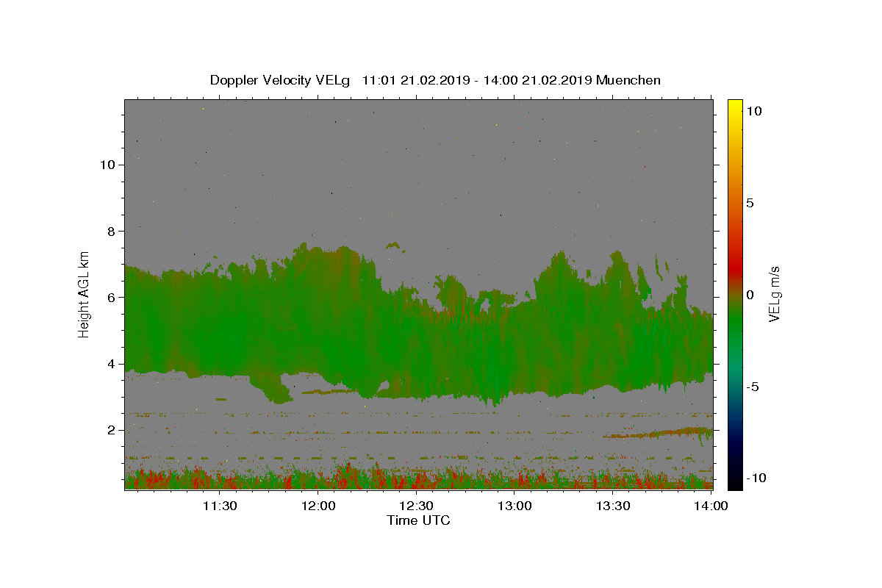The width and height of the screenshot is (882, 588).
Task: Click the height axis label '4'
Action: coord(111,364)
